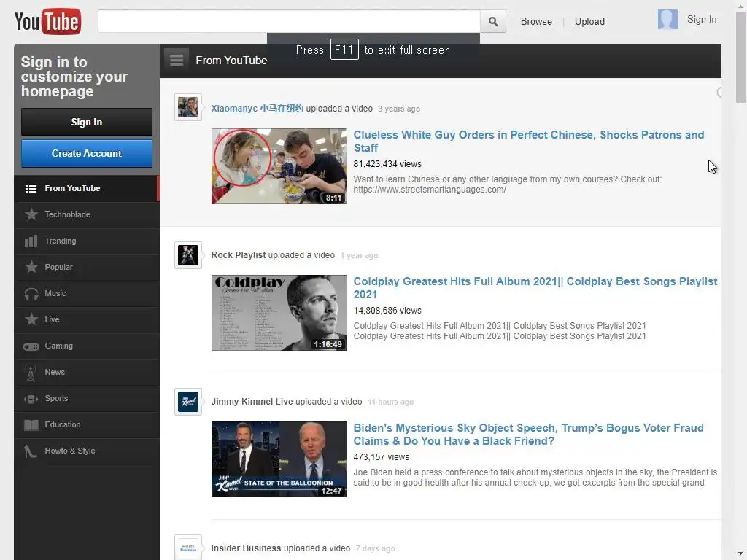The width and height of the screenshot is (747, 560).
Task: Click the scrollbar down arrow
Action: tap(740, 554)
